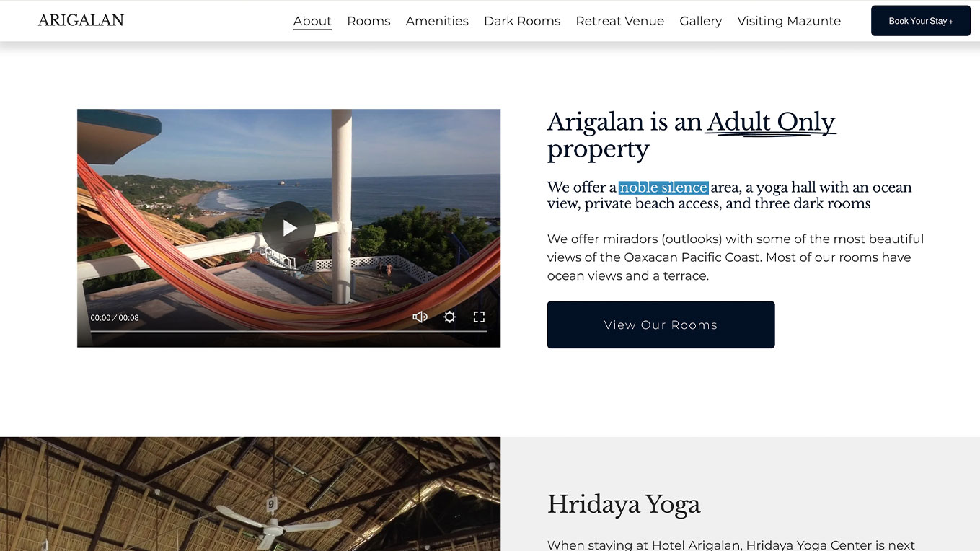Play the hammock ocean view video

point(288,228)
